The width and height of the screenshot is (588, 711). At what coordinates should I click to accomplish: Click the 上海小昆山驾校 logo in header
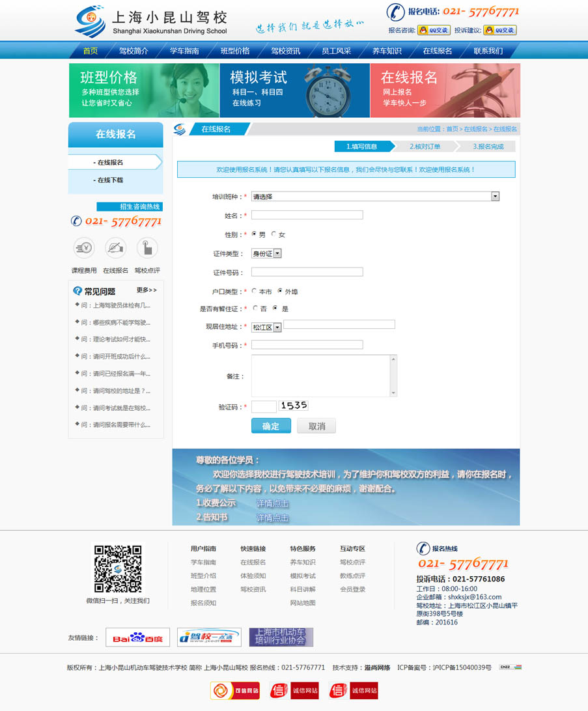click(151, 23)
